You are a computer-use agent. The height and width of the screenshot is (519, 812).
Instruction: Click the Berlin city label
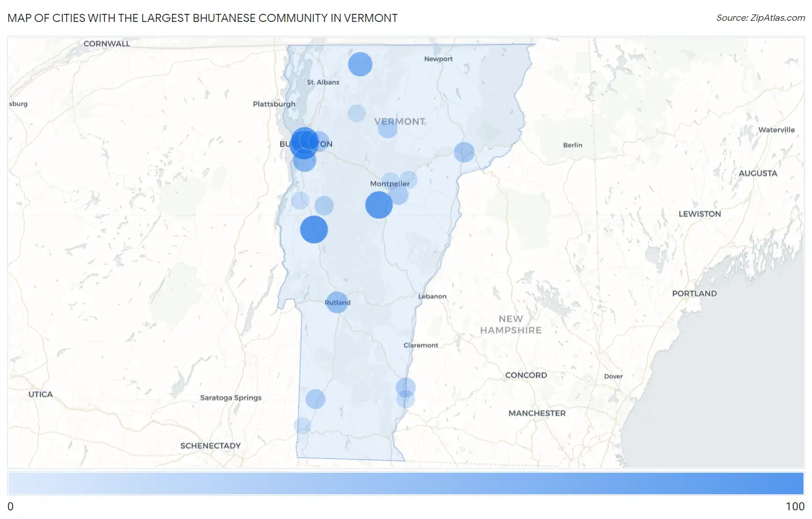click(x=572, y=145)
